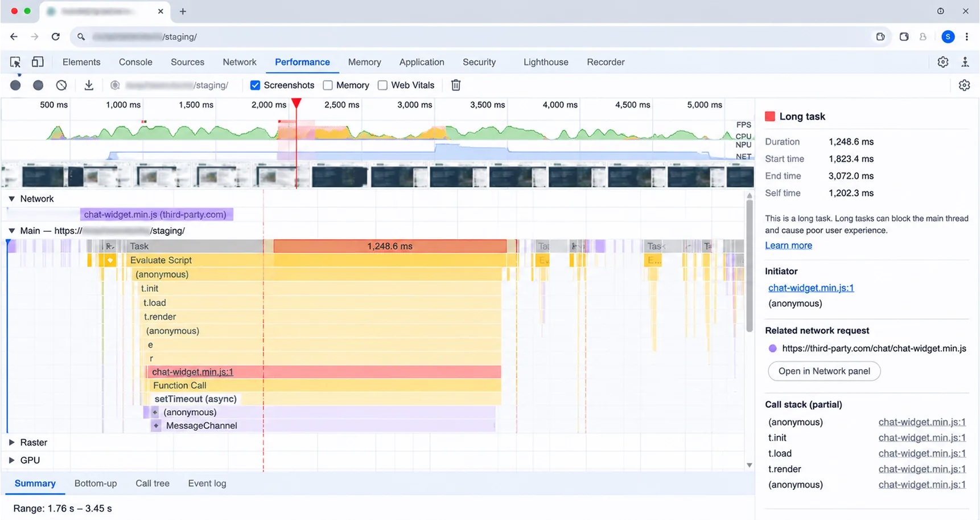Switch to the Elements panel tab
The height and width of the screenshot is (520, 980).
81,62
